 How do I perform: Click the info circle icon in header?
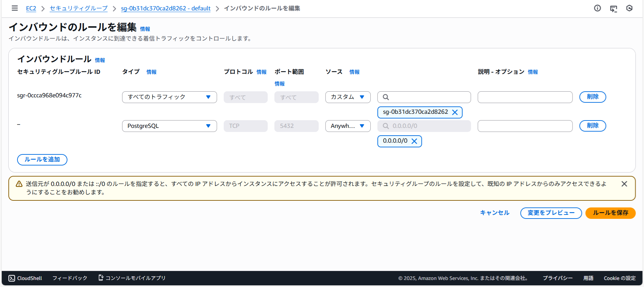(597, 8)
